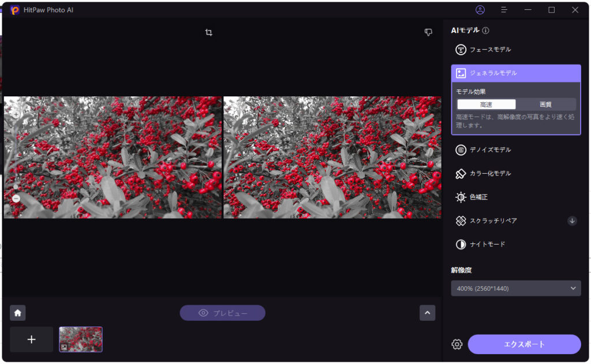Open the hamburger menu in title bar
This screenshot has width=591, height=364.
(504, 10)
